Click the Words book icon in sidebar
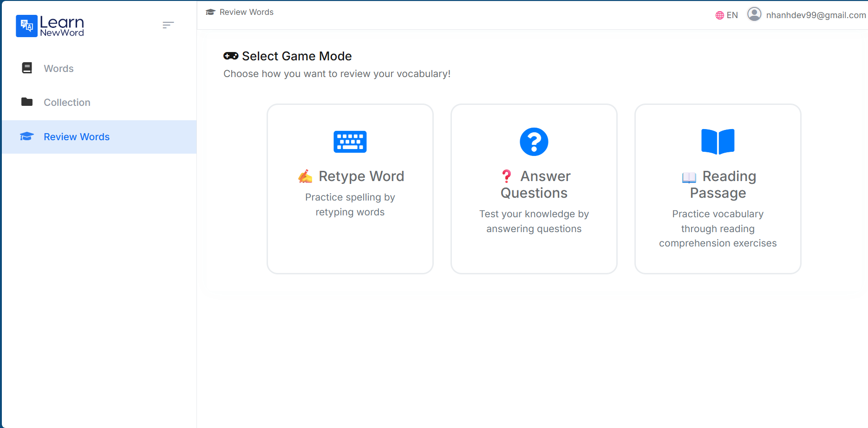The image size is (868, 428). coord(27,68)
